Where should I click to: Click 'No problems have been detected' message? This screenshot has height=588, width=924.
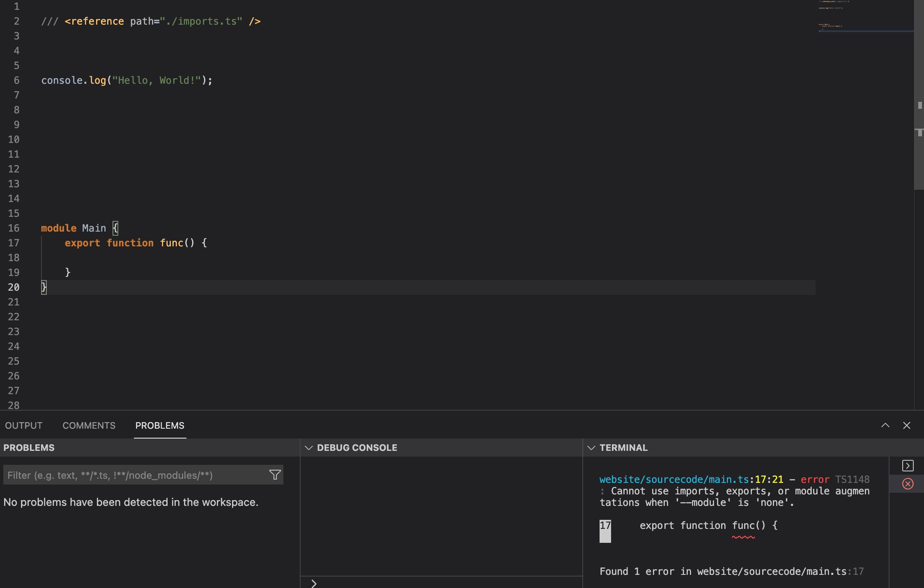tap(131, 502)
